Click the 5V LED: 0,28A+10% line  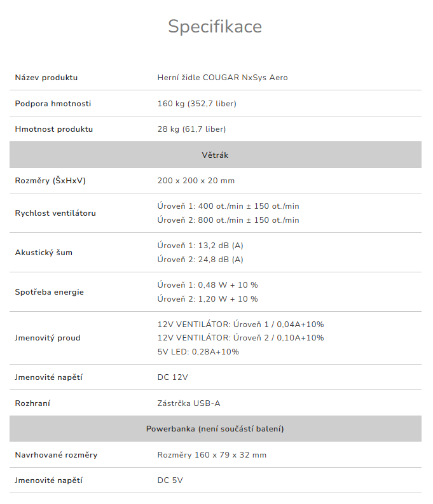click(198, 351)
